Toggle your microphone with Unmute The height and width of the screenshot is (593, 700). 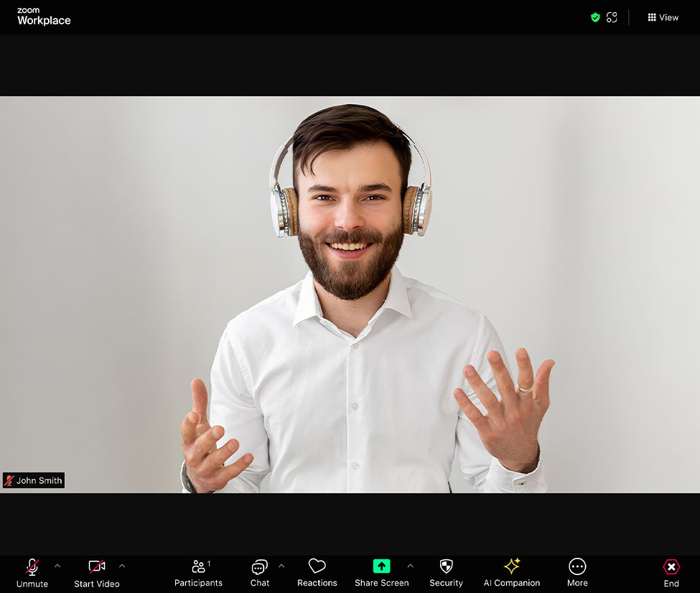point(32,572)
